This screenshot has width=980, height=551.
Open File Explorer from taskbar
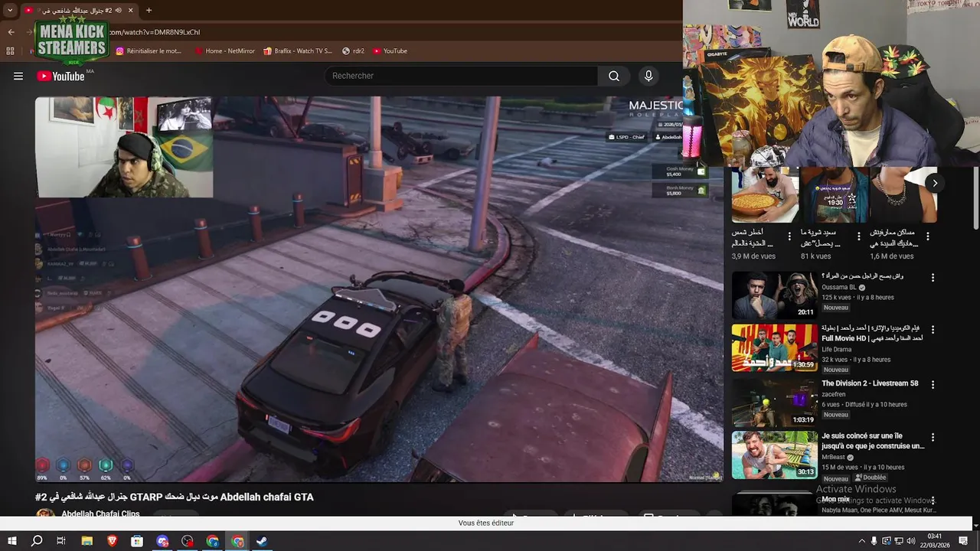(x=87, y=541)
